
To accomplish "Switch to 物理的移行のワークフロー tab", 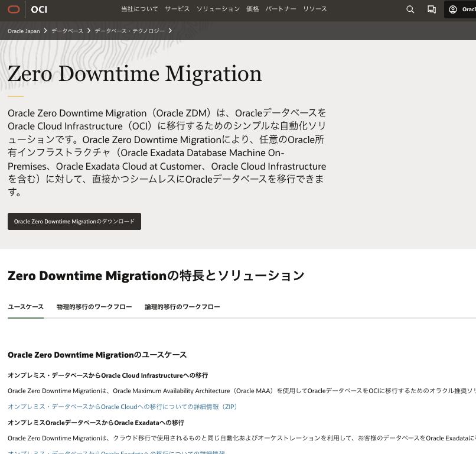I will tap(94, 307).
